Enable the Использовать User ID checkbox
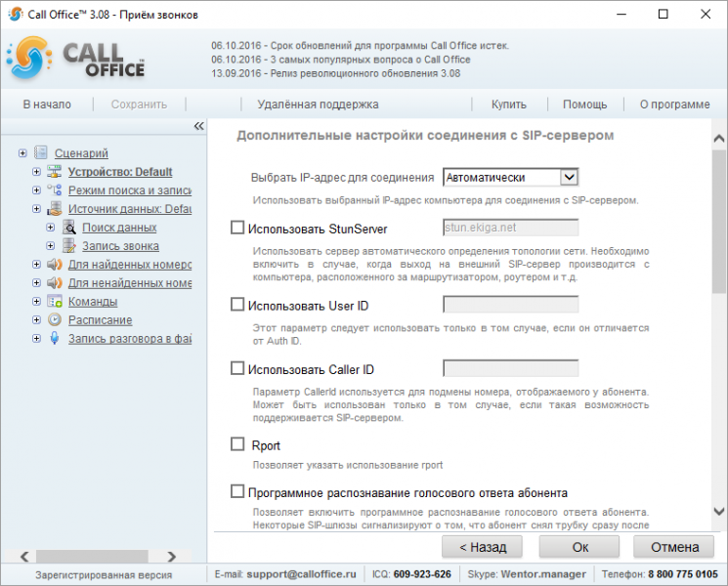This screenshot has width=728, height=586. (x=237, y=305)
